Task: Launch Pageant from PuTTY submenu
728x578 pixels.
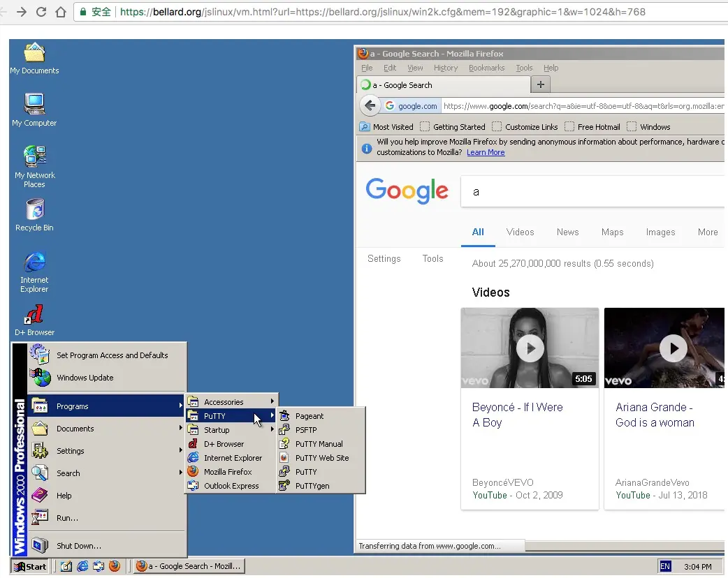Action: point(321,416)
